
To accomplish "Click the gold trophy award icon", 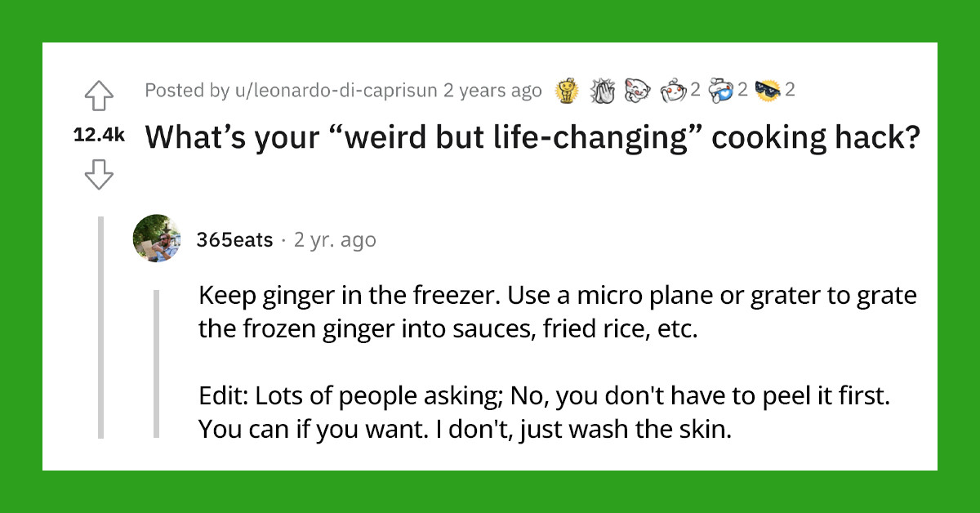I will [x=566, y=90].
